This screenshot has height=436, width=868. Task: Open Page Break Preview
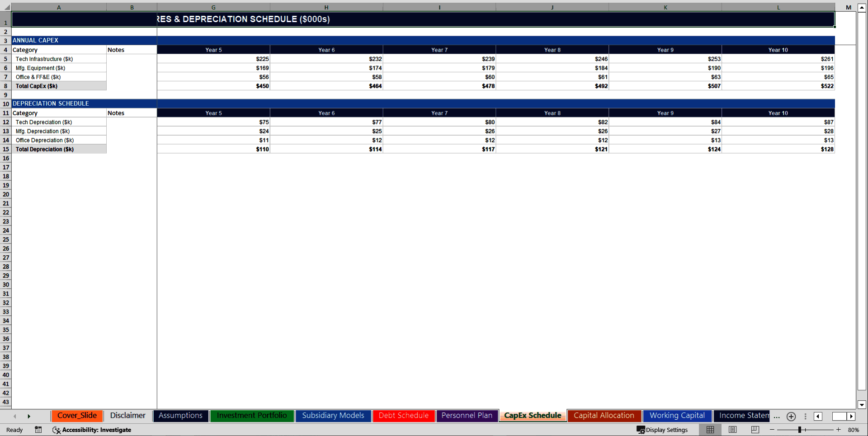pos(755,430)
